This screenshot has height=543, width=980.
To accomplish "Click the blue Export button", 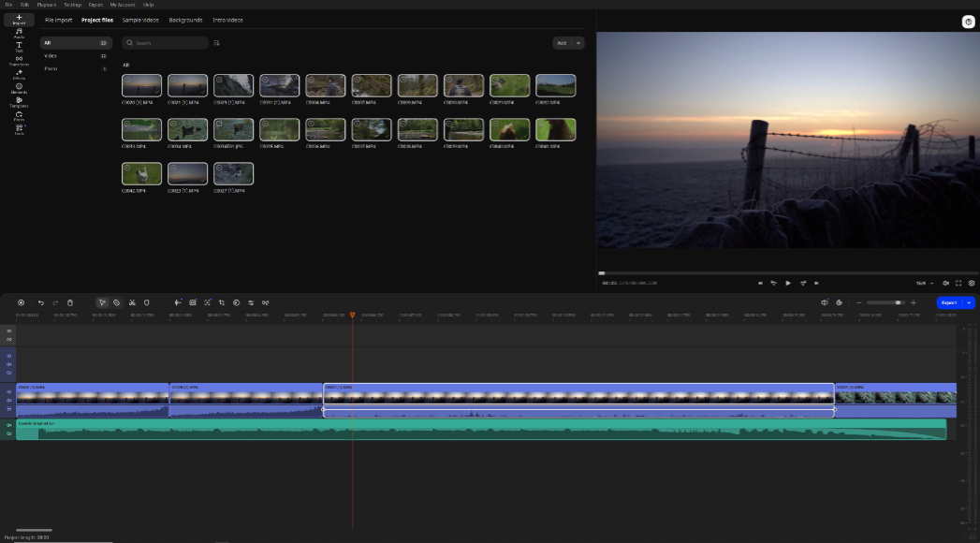I will (x=949, y=302).
